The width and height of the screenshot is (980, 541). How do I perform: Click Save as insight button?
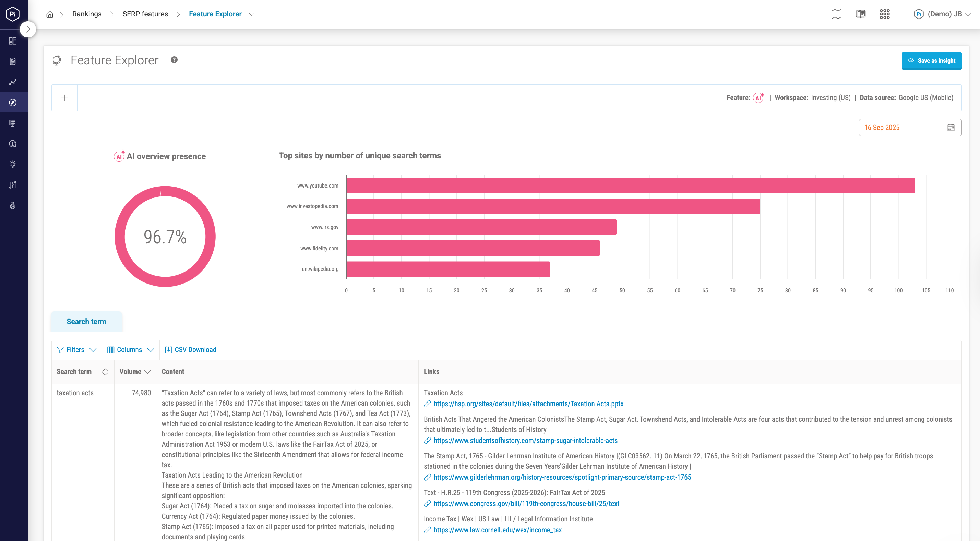931,61
